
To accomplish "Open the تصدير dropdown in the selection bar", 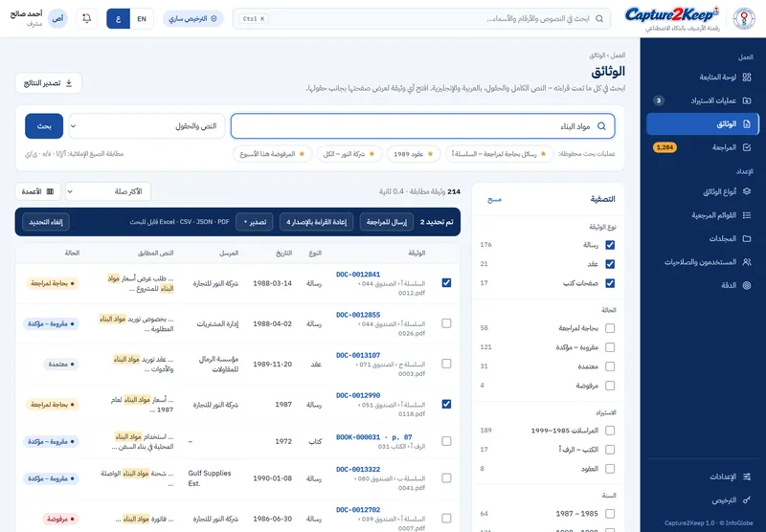I will [255, 222].
